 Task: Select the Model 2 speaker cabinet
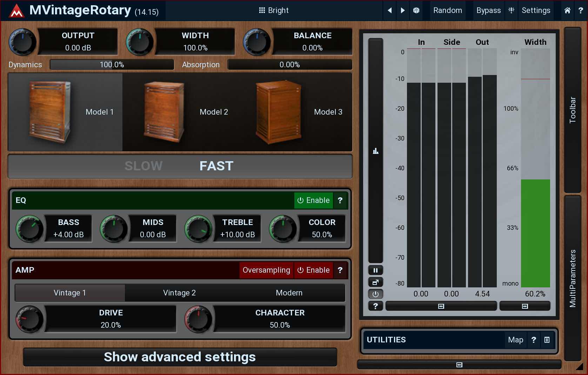186,112
